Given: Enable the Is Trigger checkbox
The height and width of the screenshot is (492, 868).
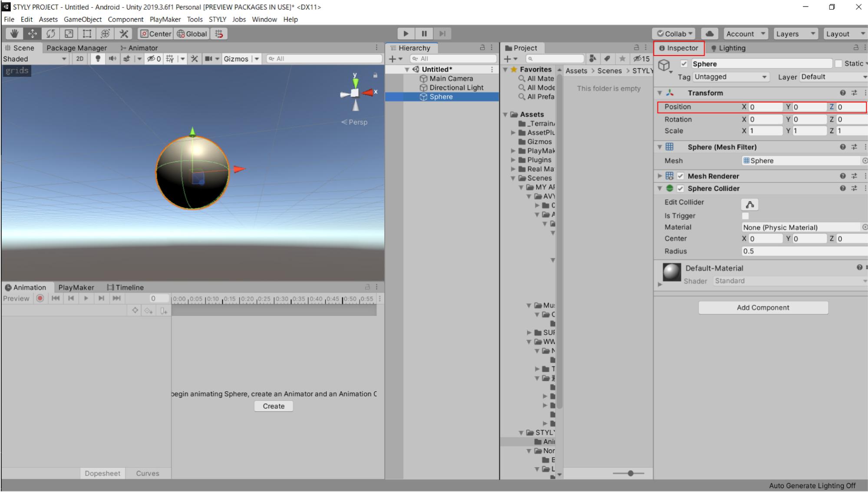Looking at the screenshot, I should (746, 216).
